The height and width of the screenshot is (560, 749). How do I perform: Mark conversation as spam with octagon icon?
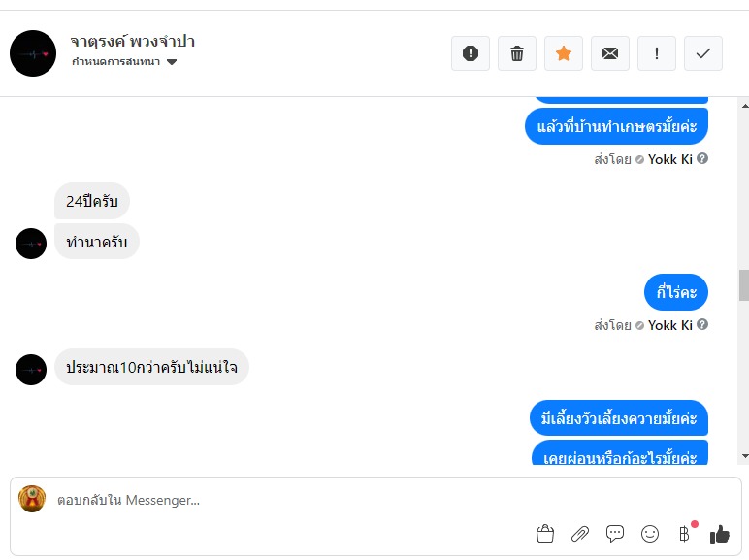pos(471,53)
